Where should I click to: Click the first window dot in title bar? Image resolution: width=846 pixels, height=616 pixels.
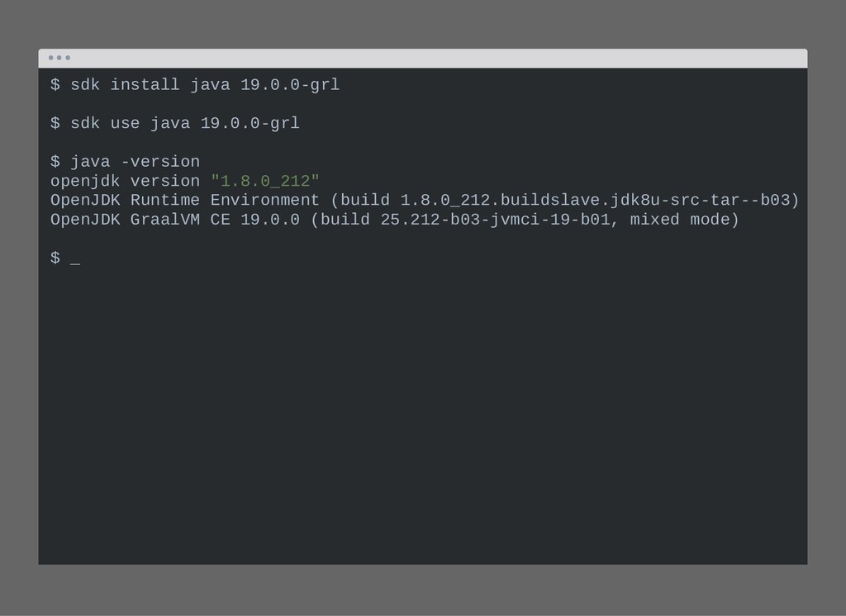(x=51, y=58)
